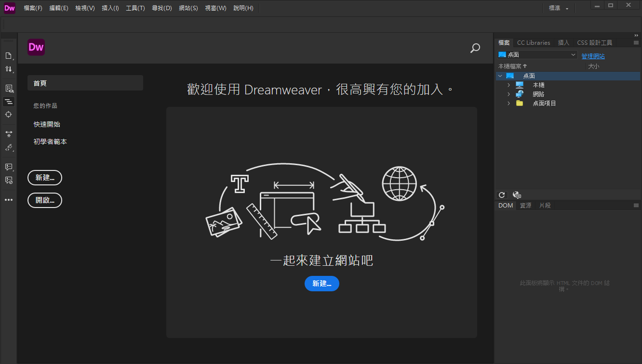Switch to the CSS 設計工具 tab

[595, 43]
